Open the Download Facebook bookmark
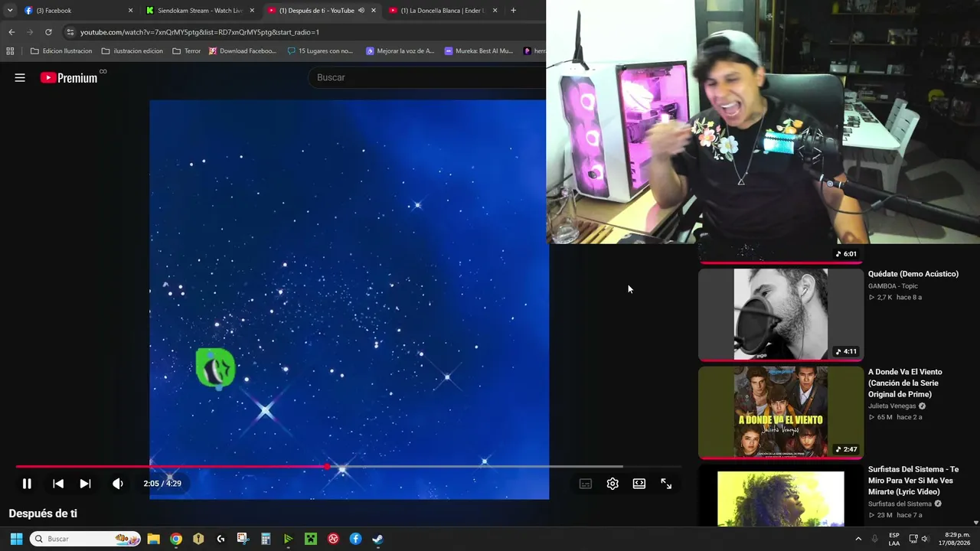Viewport: 980px width, 551px height. click(x=243, y=51)
